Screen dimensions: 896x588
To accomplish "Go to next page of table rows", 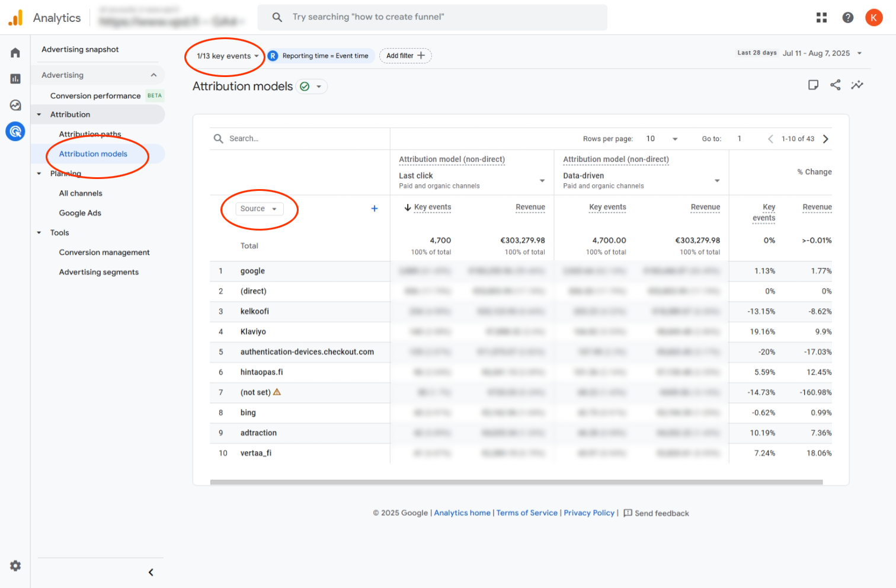I will point(825,139).
